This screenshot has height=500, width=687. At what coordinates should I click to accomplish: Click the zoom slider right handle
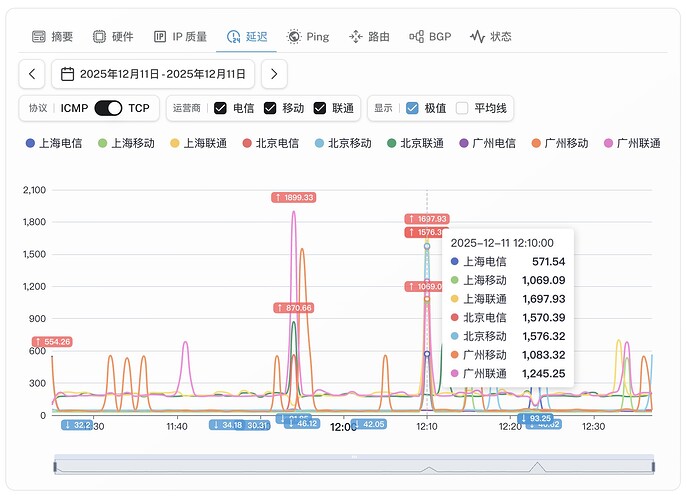653,467
